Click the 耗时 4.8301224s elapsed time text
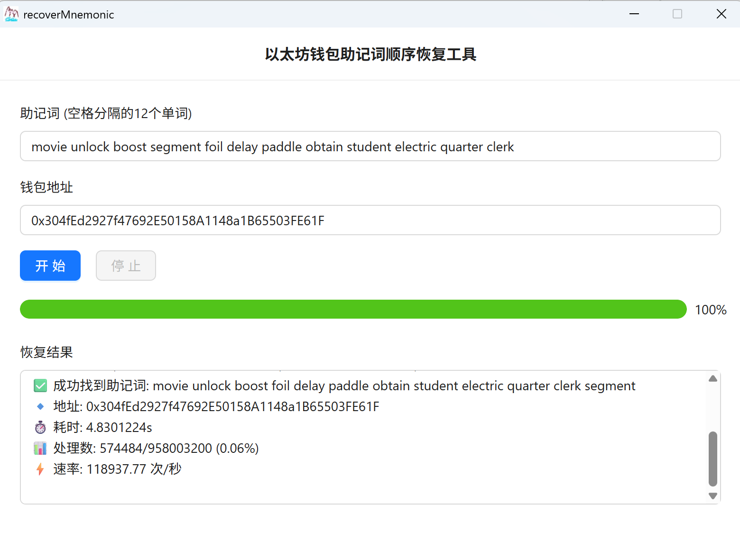 (102, 427)
